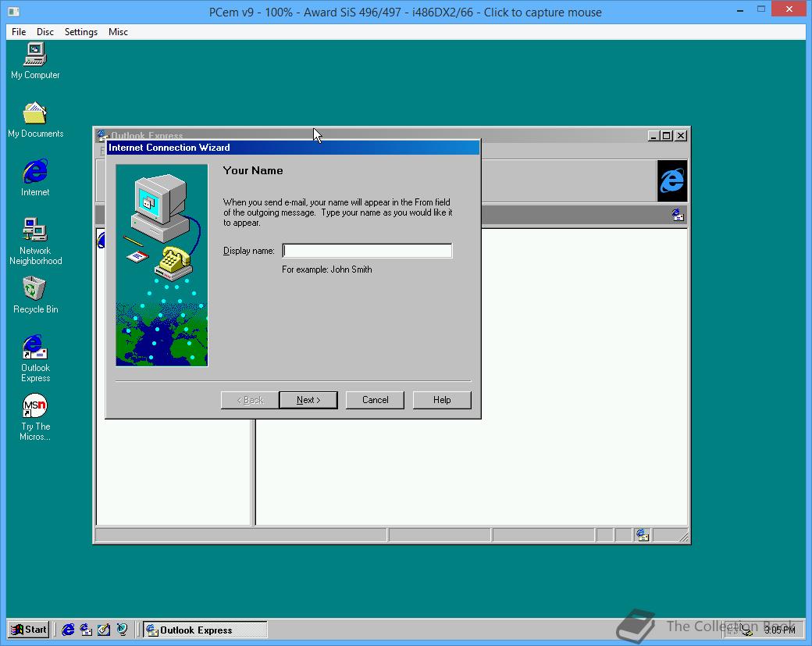Open the My Computer desktop icon

34,61
